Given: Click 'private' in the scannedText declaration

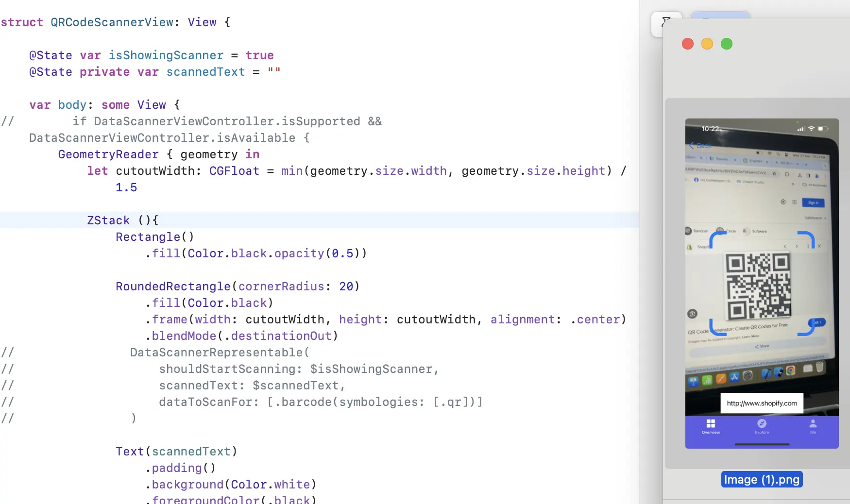Looking at the screenshot, I should pos(104,72).
